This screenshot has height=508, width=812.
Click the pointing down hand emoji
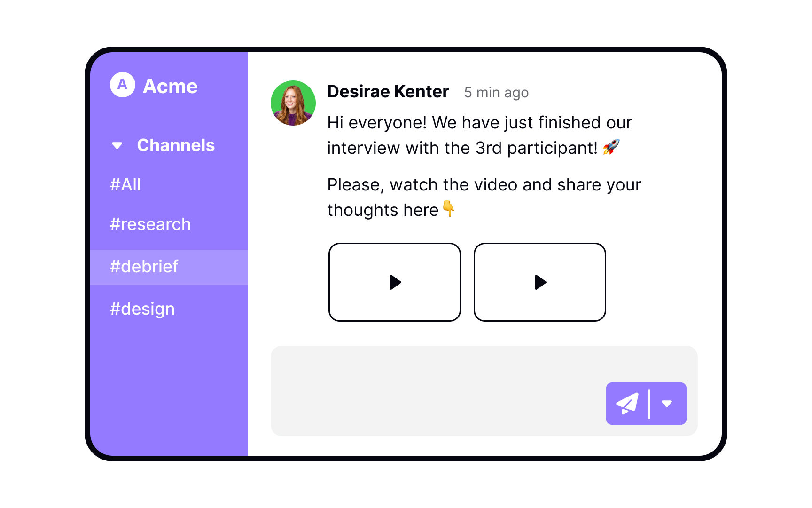pyautogui.click(x=448, y=209)
